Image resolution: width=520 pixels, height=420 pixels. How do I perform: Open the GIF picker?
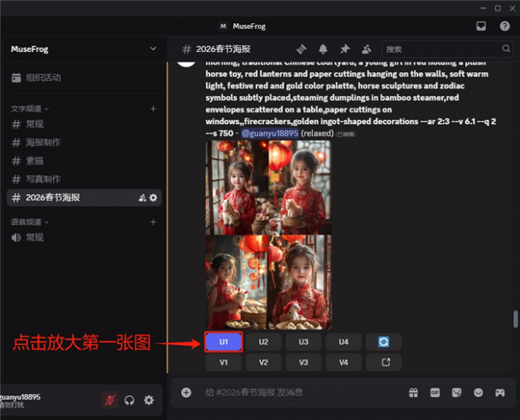coord(435,392)
